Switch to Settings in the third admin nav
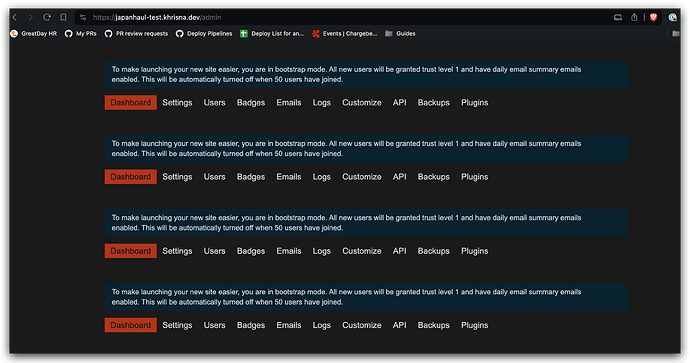The image size is (690, 363). (177, 251)
